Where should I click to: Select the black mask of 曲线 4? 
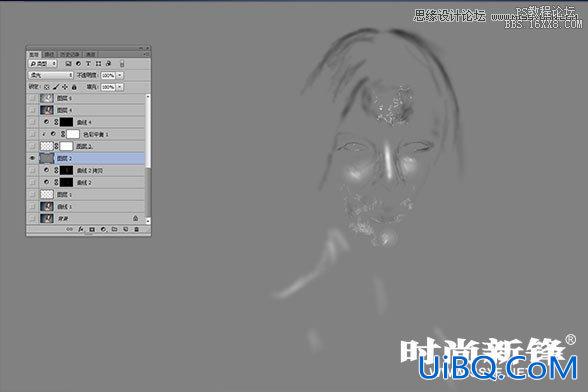(66, 122)
